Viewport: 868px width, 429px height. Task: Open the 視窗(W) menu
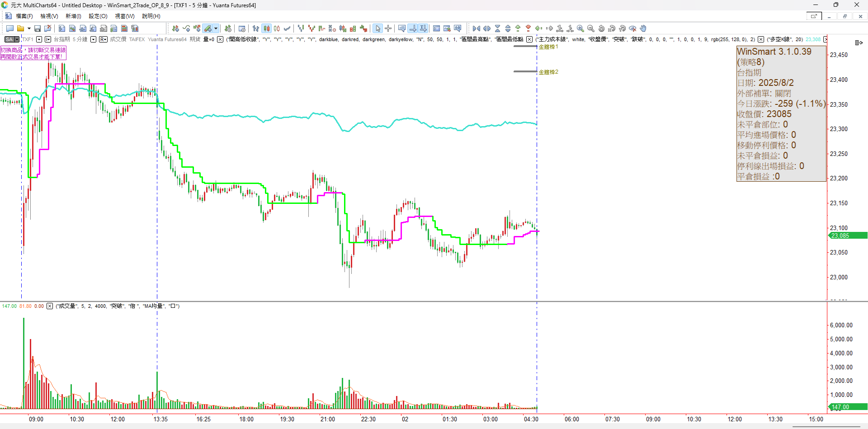click(125, 16)
